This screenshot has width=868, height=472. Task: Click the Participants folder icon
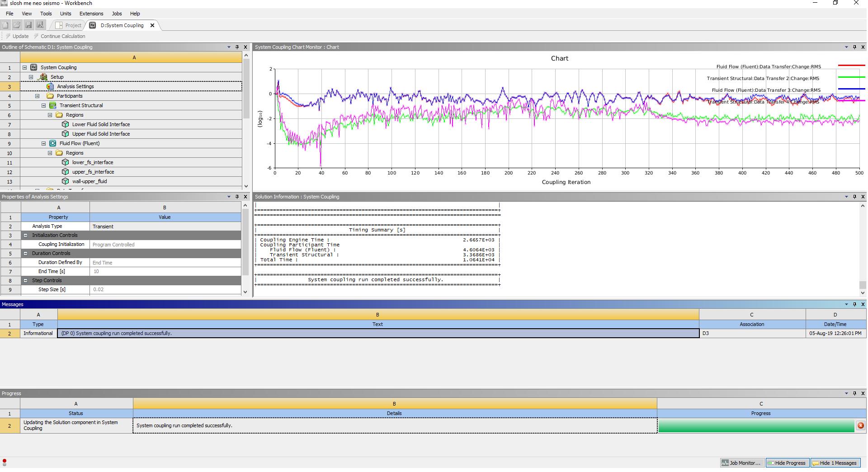(50, 96)
